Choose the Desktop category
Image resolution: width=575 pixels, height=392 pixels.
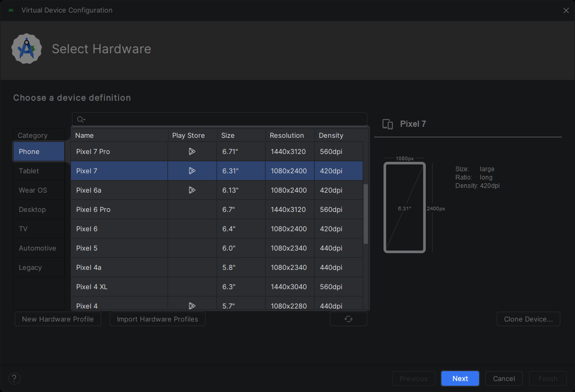coord(39,209)
